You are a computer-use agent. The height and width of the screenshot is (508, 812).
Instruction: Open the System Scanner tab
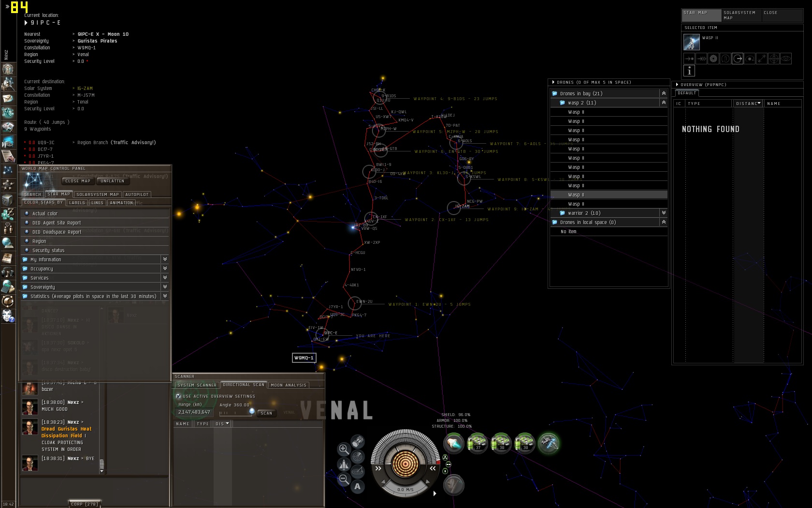point(197,385)
